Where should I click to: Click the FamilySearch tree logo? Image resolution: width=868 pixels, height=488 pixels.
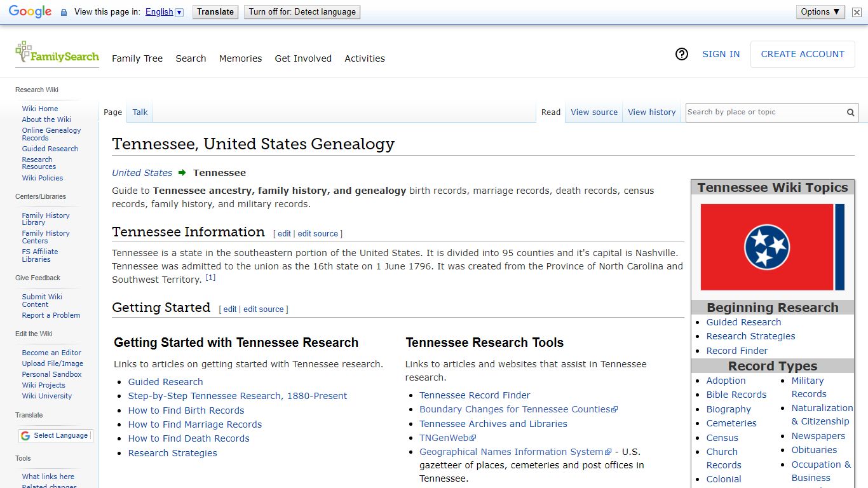point(57,53)
